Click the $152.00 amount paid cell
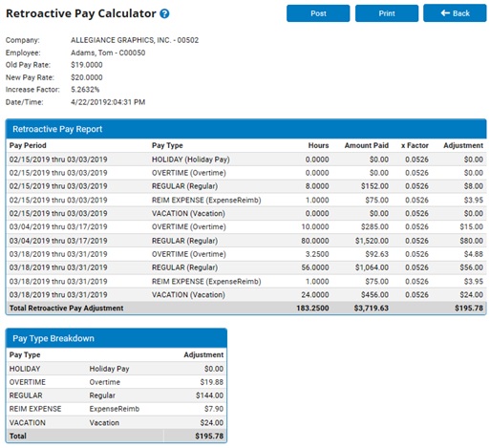 pyautogui.click(x=374, y=186)
